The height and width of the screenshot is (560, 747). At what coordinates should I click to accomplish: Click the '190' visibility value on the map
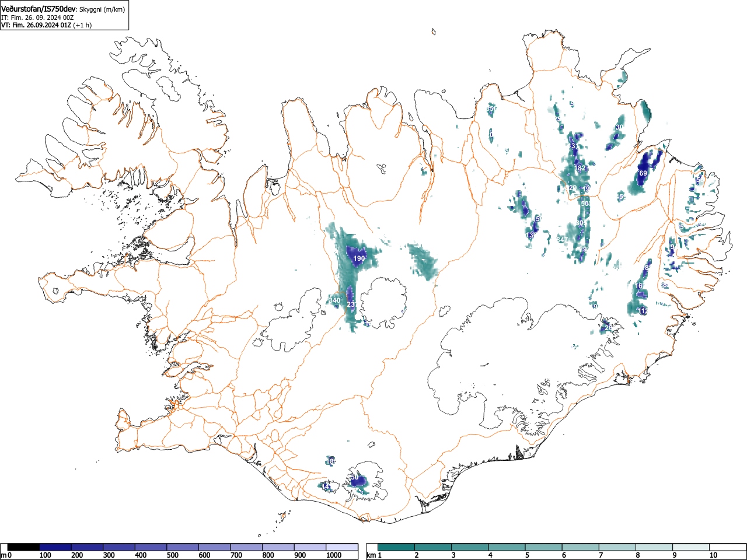[359, 258]
